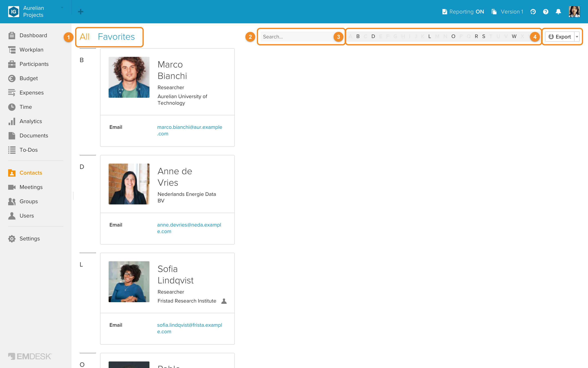
Task: Click Anne de Vries's profile photo
Action: pos(129,184)
